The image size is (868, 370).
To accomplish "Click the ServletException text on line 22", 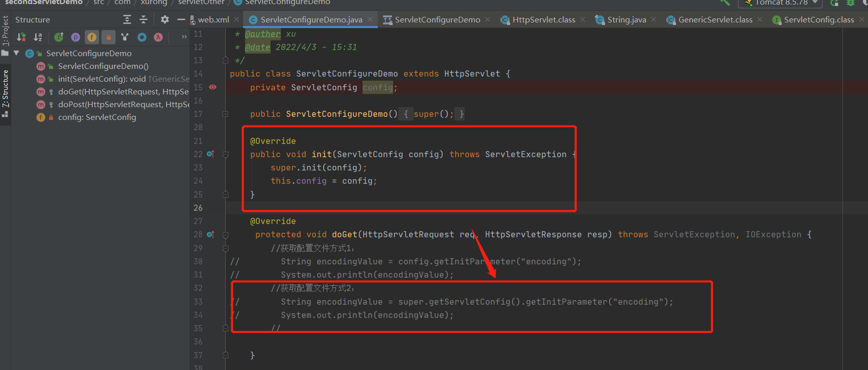I will click(526, 154).
